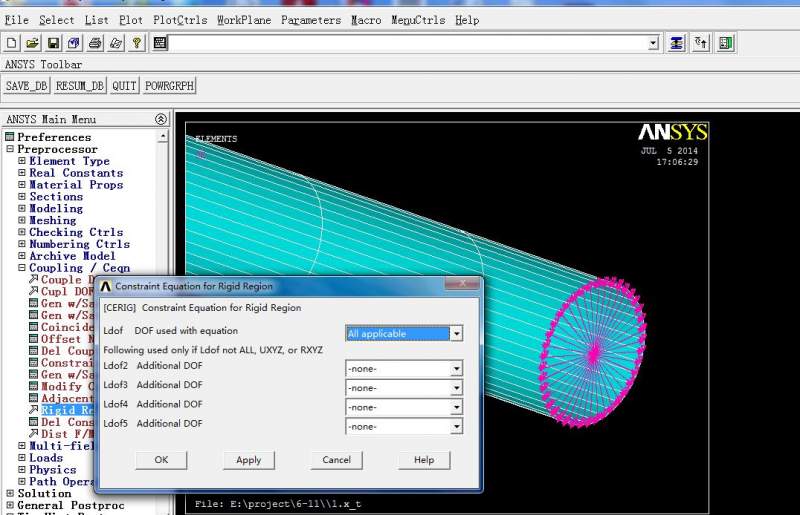Click the QUIT toolbar button
The image size is (800, 515).
124,86
